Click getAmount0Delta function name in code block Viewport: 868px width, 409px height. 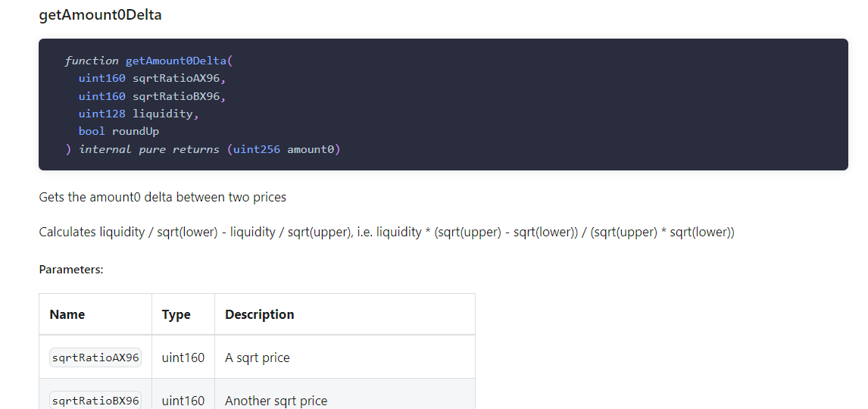tap(176, 61)
